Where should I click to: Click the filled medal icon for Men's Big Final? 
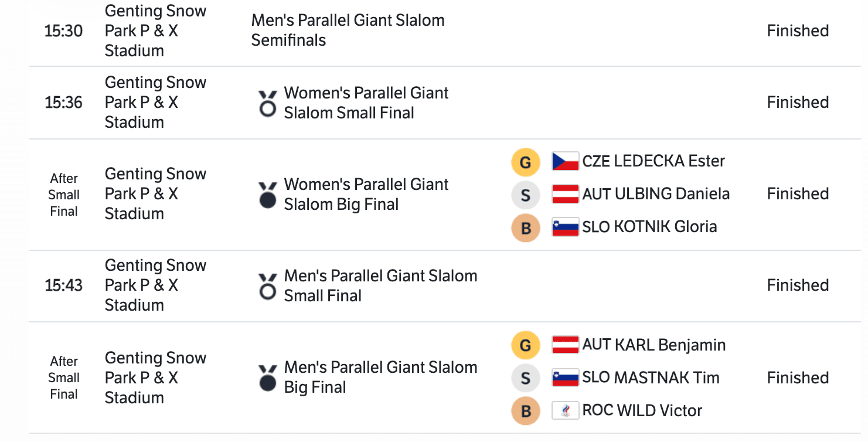pos(268,378)
